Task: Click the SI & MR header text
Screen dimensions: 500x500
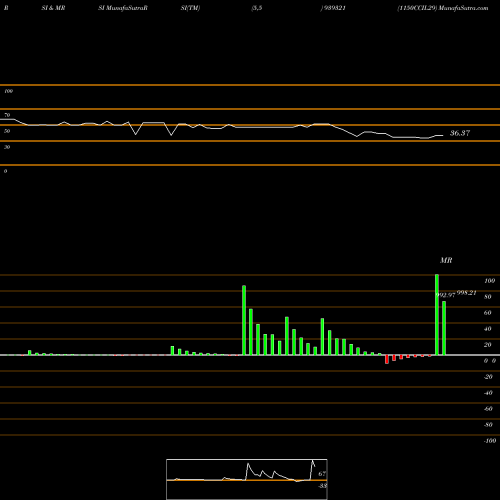Action: pos(53,8)
